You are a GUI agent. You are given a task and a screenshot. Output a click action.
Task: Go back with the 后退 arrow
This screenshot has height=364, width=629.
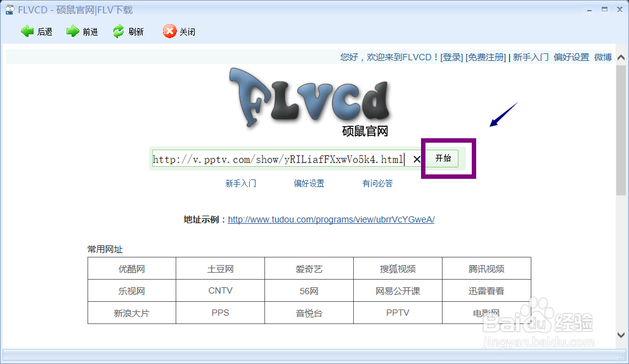point(37,31)
